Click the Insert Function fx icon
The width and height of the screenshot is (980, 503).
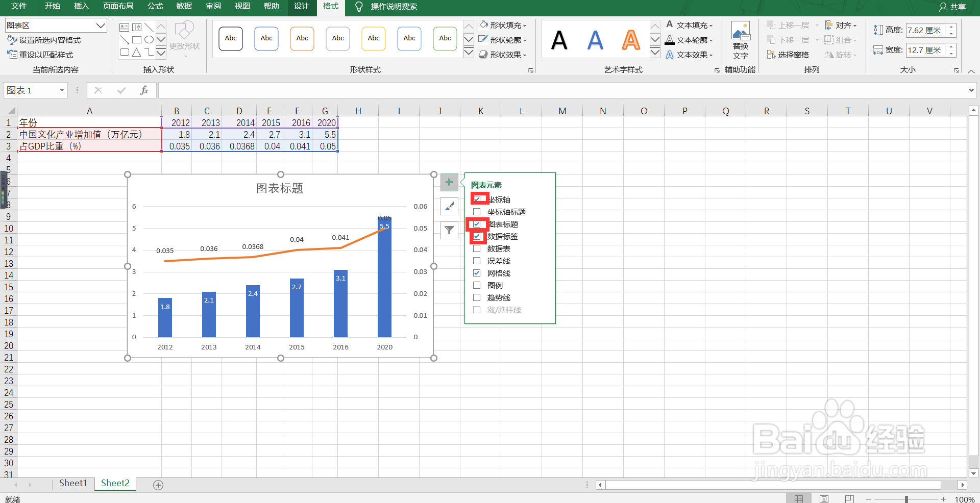144,90
